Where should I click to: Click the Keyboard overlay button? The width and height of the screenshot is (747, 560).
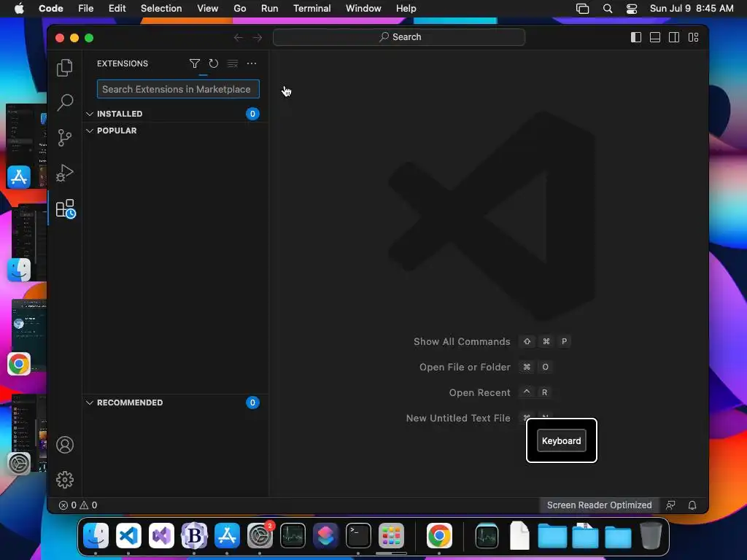tap(561, 440)
